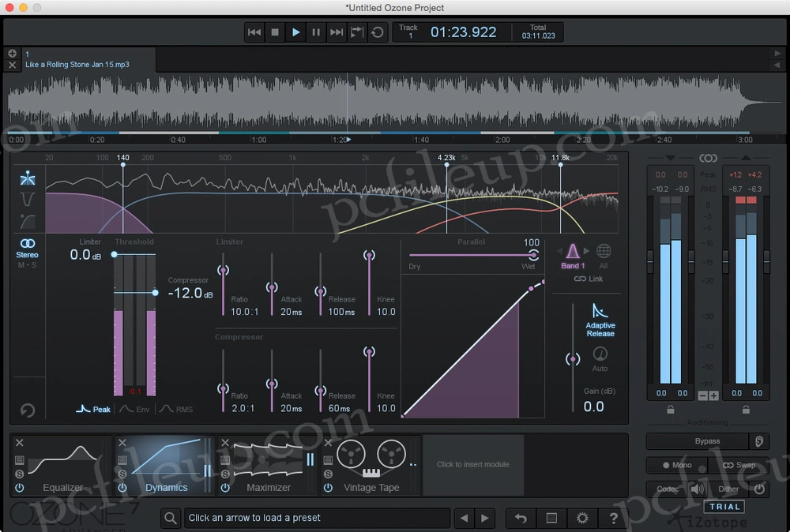790x532 pixels.
Task: Start playback with the play button
Action: (295, 32)
